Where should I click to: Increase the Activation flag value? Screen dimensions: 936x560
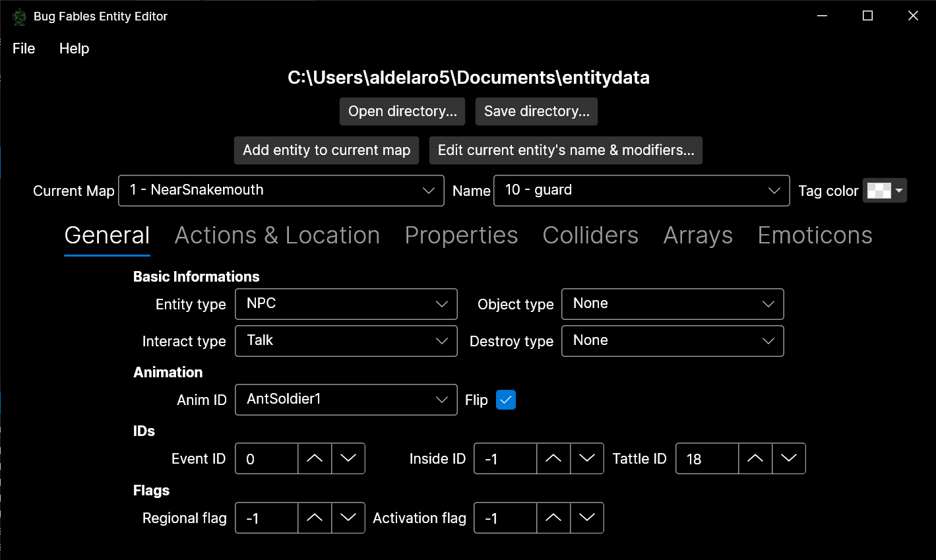[553, 518]
